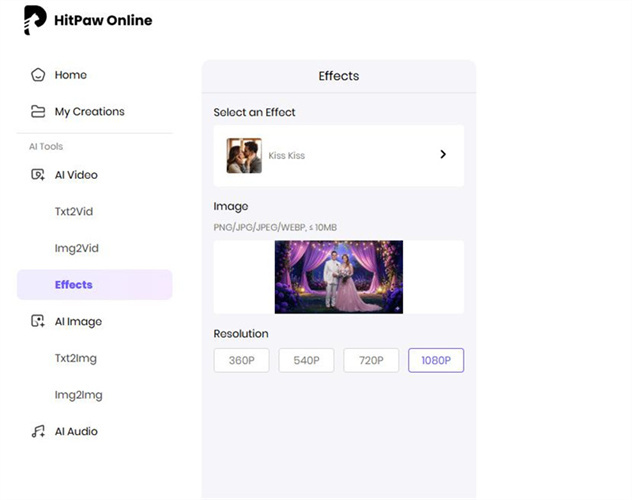
Task: Open the Txt2Img tool
Action: tap(76, 358)
